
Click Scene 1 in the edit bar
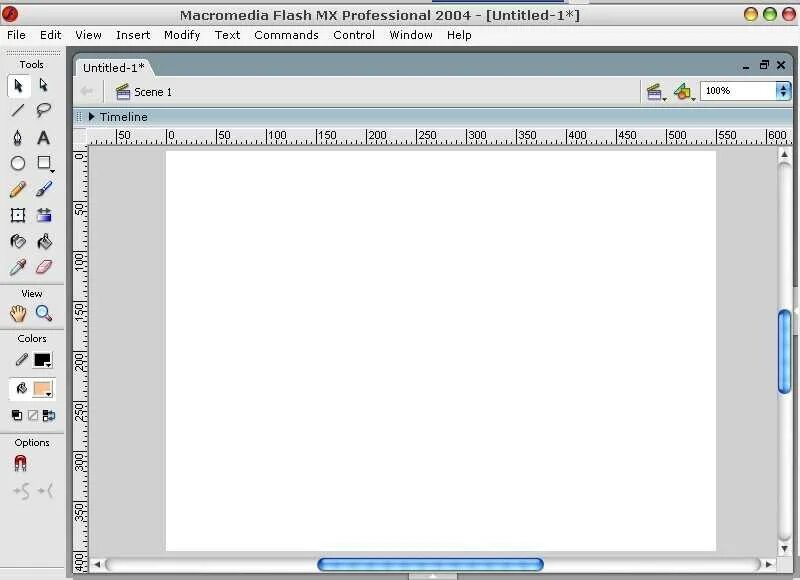(x=144, y=92)
